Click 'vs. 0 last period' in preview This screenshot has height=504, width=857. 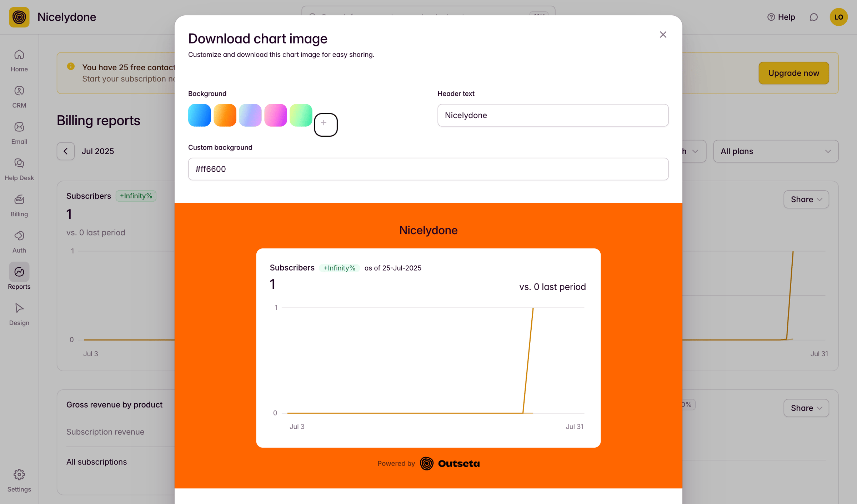coord(552,287)
